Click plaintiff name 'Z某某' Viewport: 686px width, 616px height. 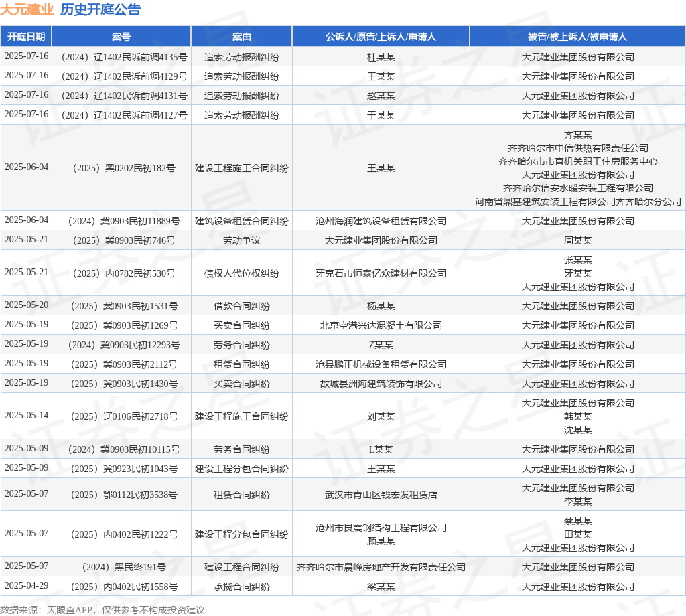pyautogui.click(x=381, y=345)
